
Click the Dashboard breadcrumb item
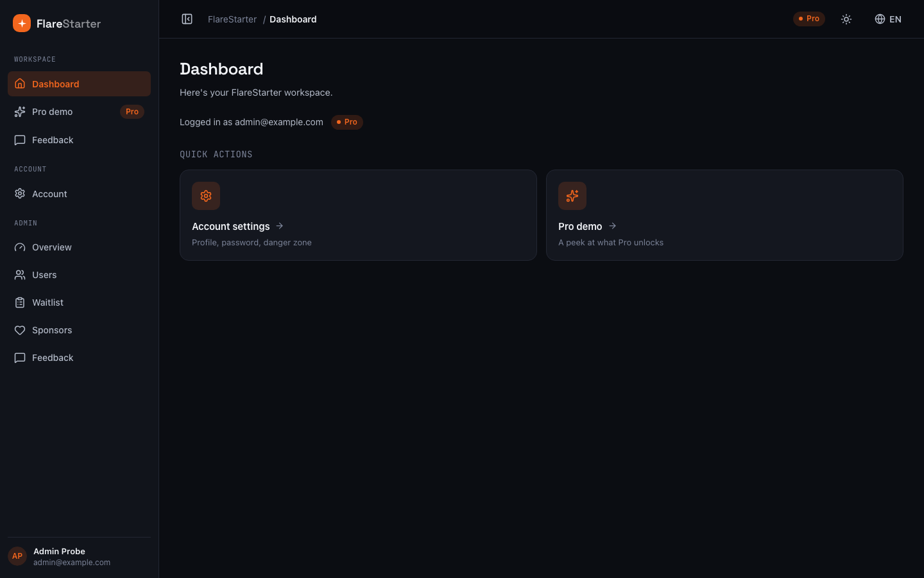(x=293, y=19)
